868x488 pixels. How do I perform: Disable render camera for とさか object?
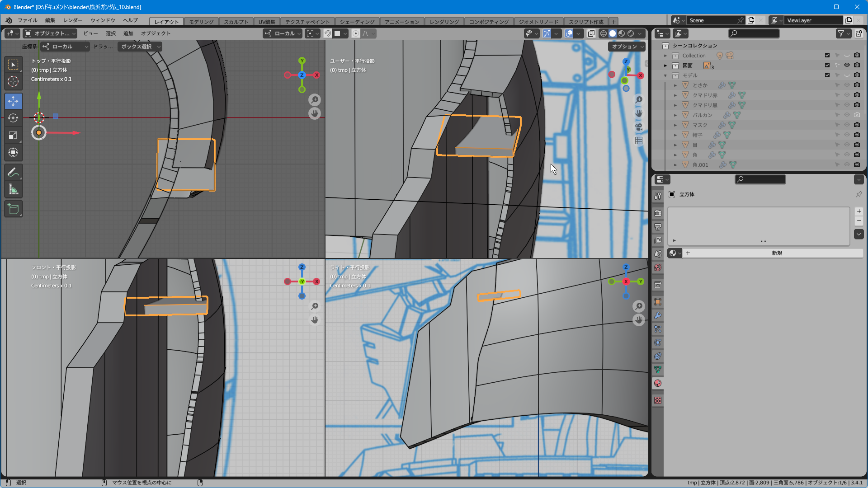pos(857,85)
